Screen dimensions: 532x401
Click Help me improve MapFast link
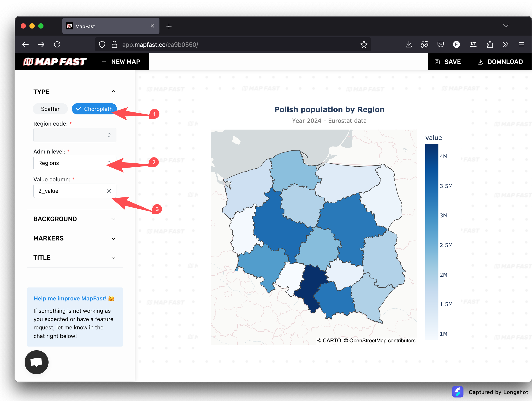74,298
